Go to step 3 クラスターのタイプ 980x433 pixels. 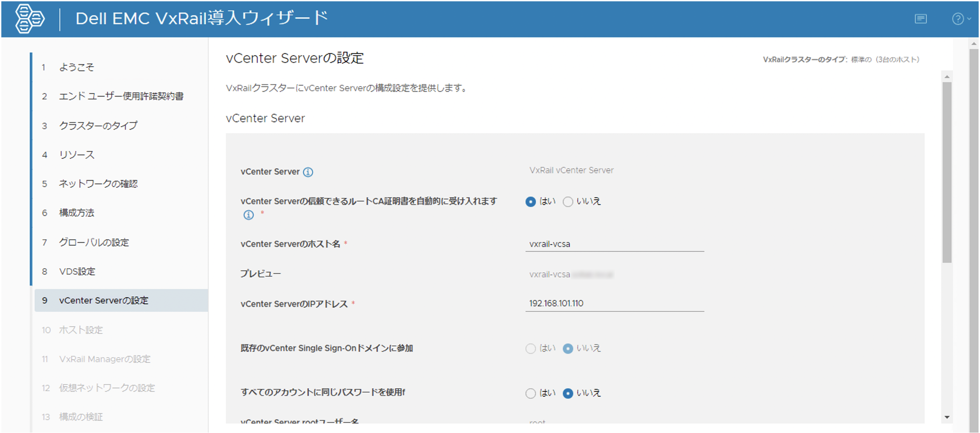click(x=98, y=126)
